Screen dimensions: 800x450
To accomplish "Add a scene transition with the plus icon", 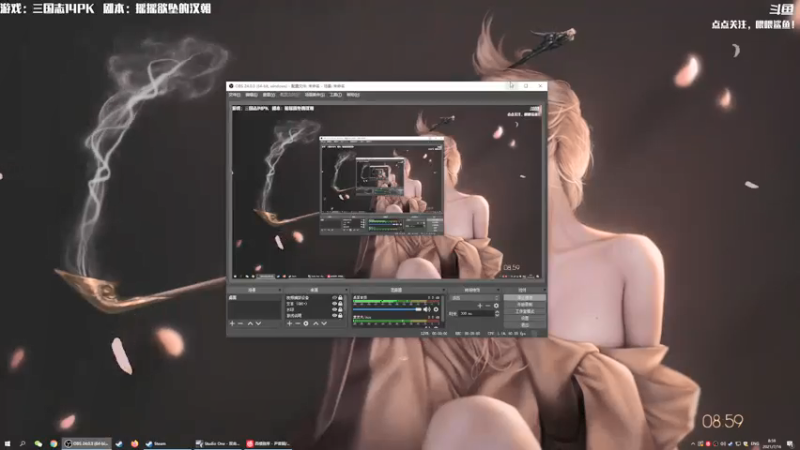I will (480, 306).
